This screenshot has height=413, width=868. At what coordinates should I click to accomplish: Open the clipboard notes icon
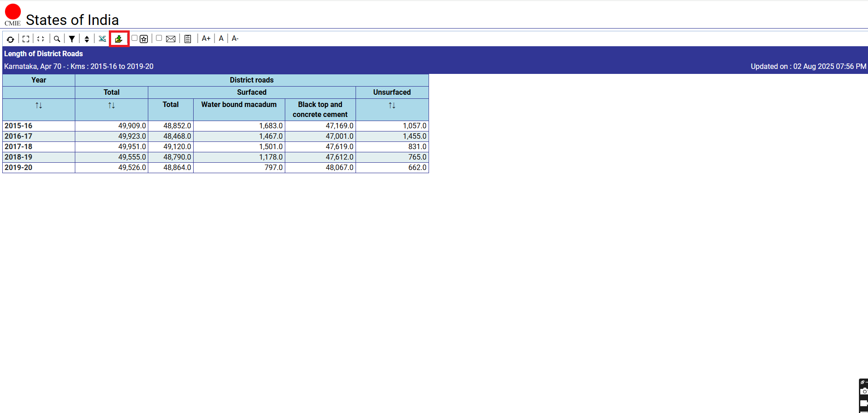(x=188, y=39)
